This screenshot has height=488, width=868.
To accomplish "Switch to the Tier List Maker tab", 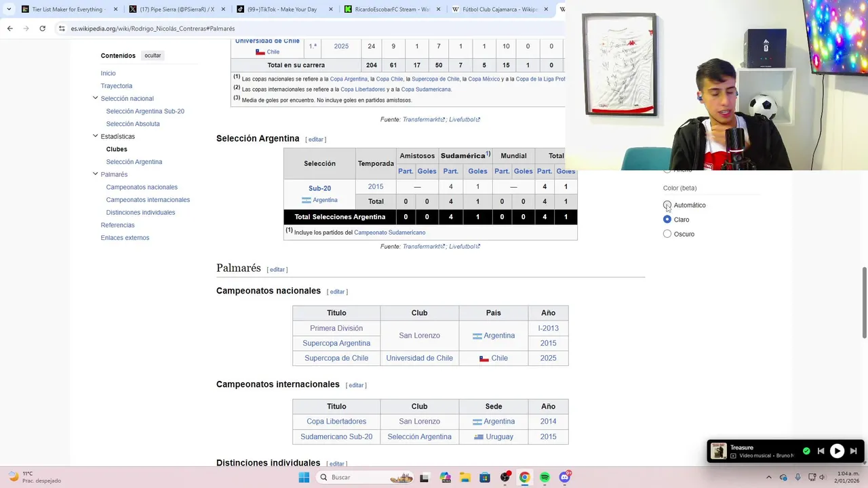I will [68, 9].
